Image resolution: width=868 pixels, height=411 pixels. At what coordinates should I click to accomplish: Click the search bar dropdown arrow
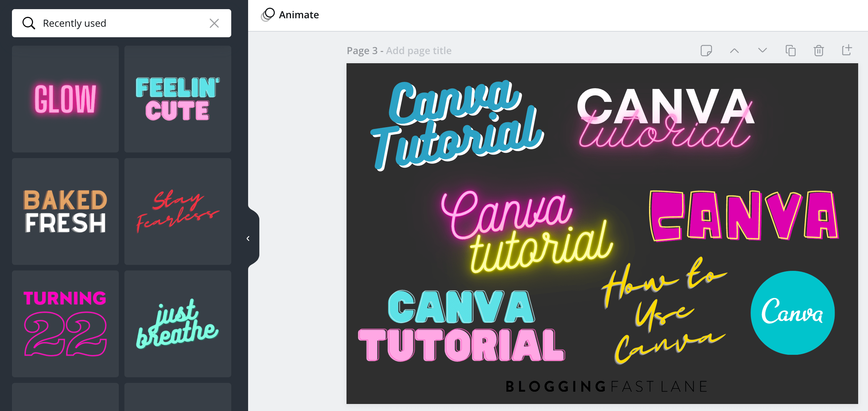[x=215, y=23]
